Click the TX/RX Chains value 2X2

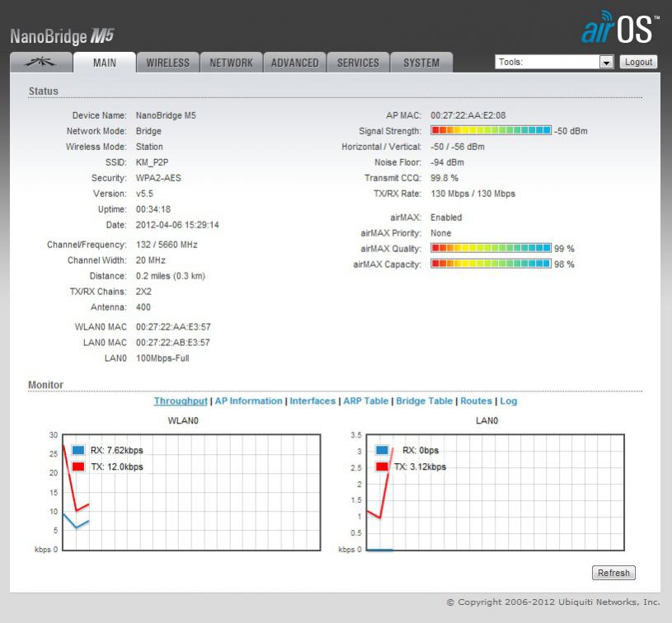143,292
